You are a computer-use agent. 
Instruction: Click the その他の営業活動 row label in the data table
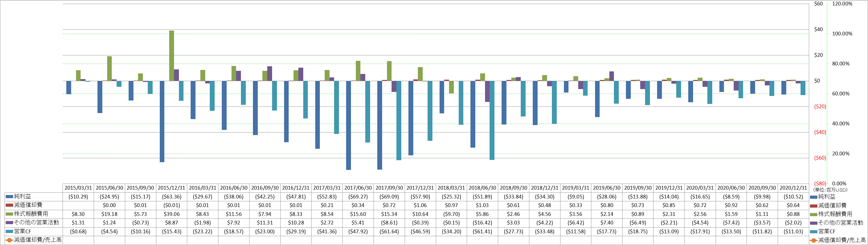pyautogui.click(x=36, y=223)
